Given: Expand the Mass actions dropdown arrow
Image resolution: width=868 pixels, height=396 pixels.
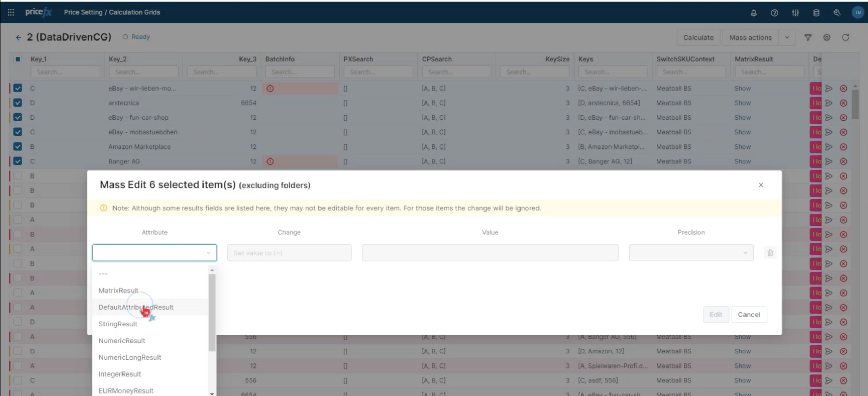Looking at the screenshot, I should pyautogui.click(x=787, y=37).
